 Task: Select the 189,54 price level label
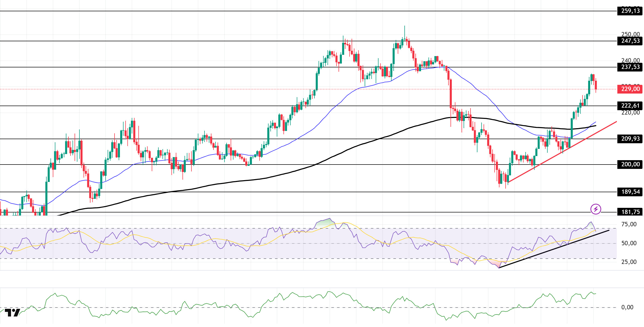630,192
